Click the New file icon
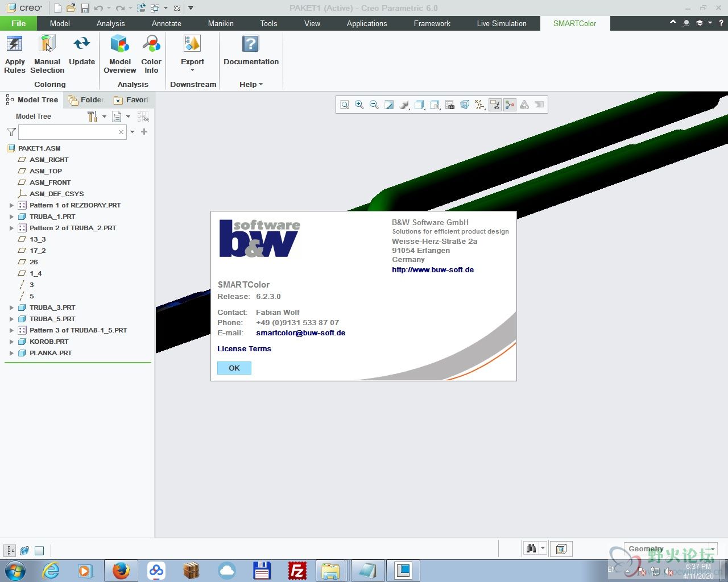Viewport: 728px width, 582px height. click(57, 8)
